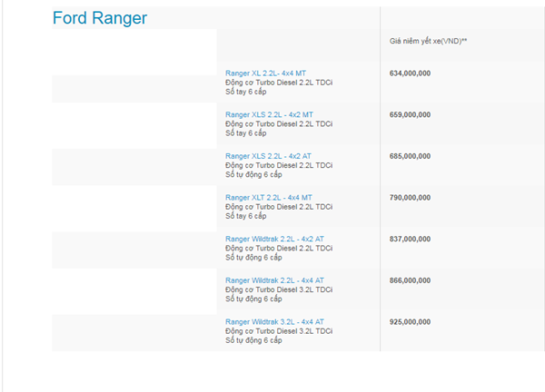Click the 'Giá niêm yết xe(VND)**' column header
This screenshot has width=545, height=392.
click(x=428, y=41)
